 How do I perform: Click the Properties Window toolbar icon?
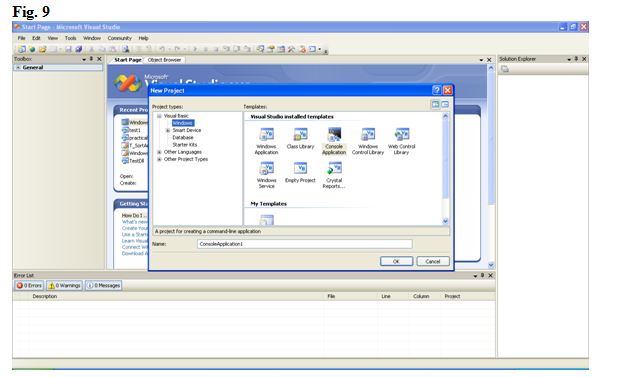pos(271,49)
